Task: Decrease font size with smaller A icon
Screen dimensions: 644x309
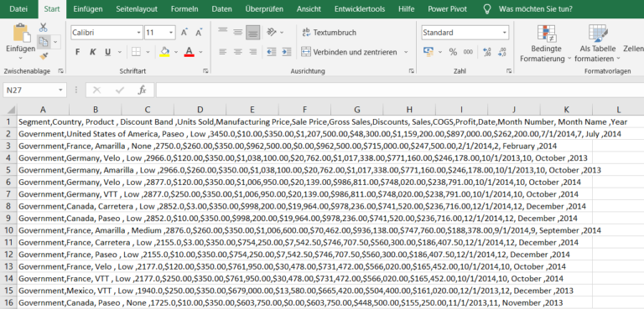Action: click(199, 33)
